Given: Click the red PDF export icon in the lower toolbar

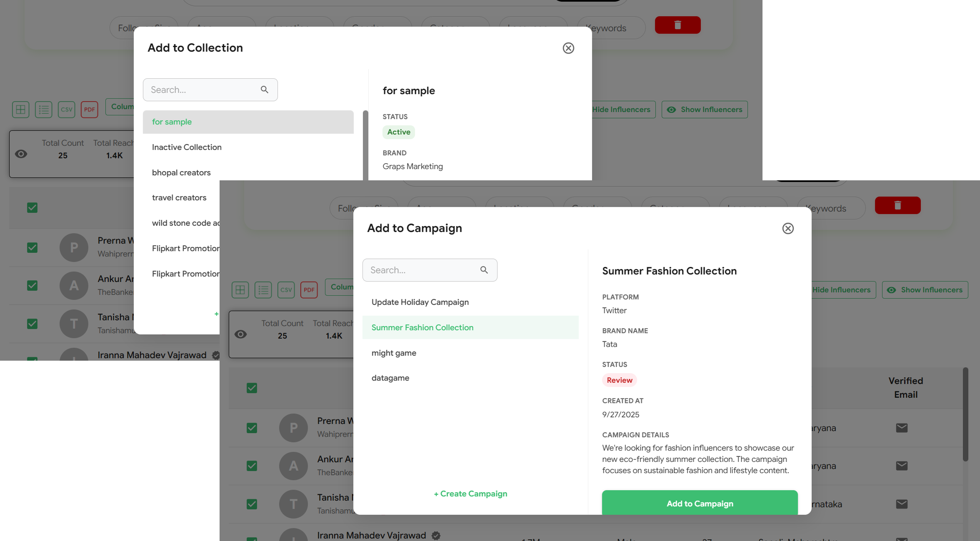Looking at the screenshot, I should click(309, 290).
